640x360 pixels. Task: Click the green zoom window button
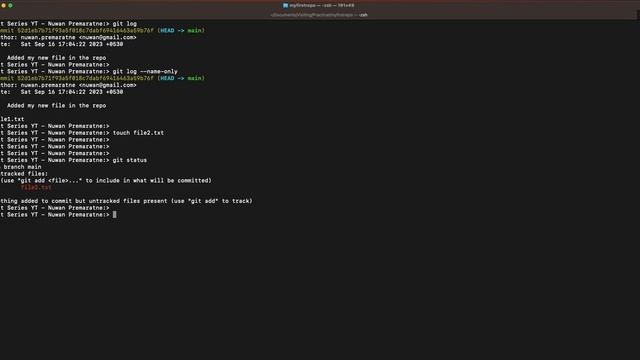10,5
